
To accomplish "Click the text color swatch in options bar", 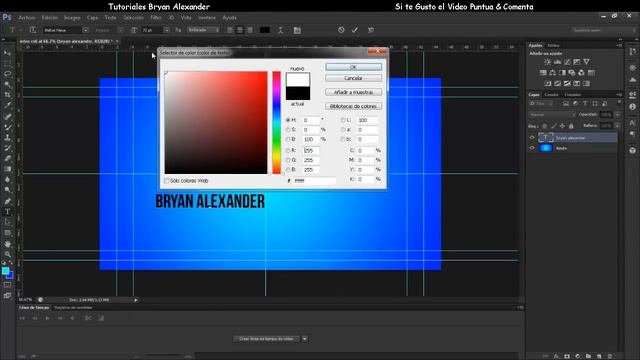I will pyautogui.click(x=264, y=30).
